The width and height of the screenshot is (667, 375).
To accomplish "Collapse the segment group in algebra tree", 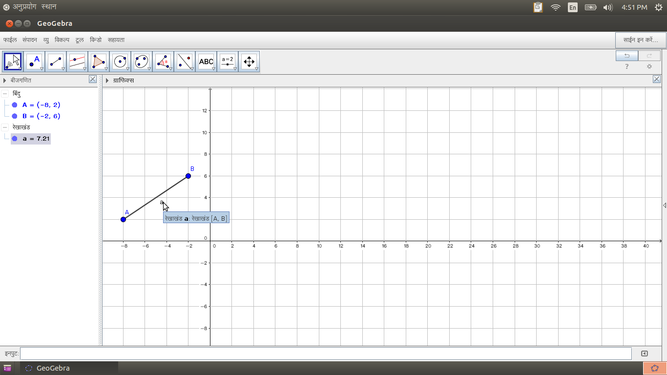I will click(5, 127).
